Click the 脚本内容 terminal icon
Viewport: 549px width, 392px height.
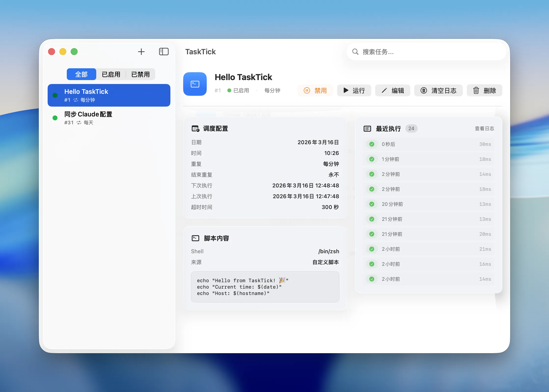[x=195, y=238]
